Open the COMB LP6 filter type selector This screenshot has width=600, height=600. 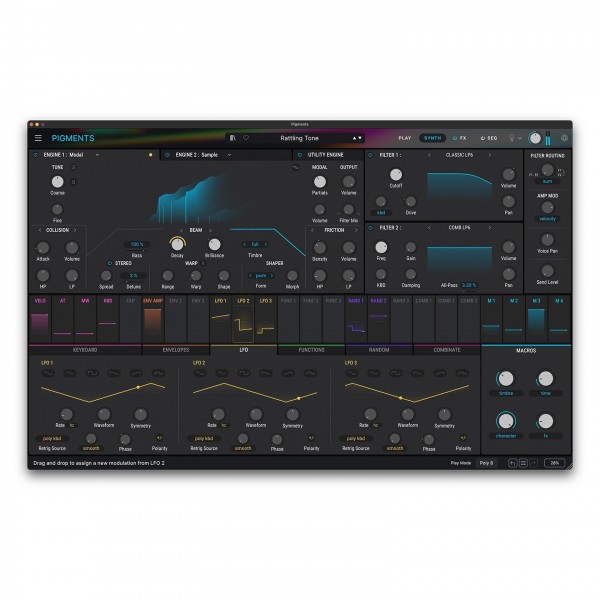click(x=459, y=228)
